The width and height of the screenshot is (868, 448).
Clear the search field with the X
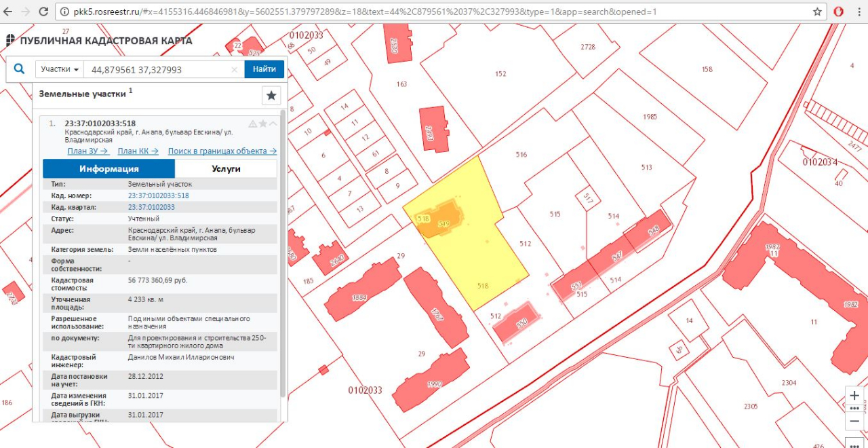click(234, 69)
